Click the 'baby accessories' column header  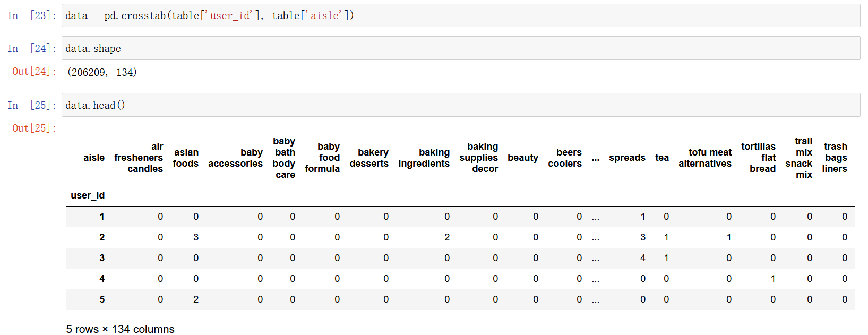235,158
